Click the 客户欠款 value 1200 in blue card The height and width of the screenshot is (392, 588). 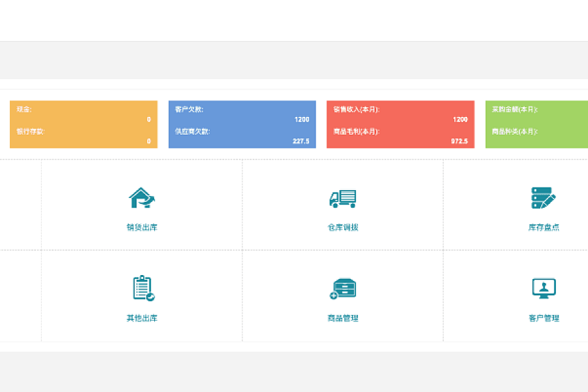302,120
